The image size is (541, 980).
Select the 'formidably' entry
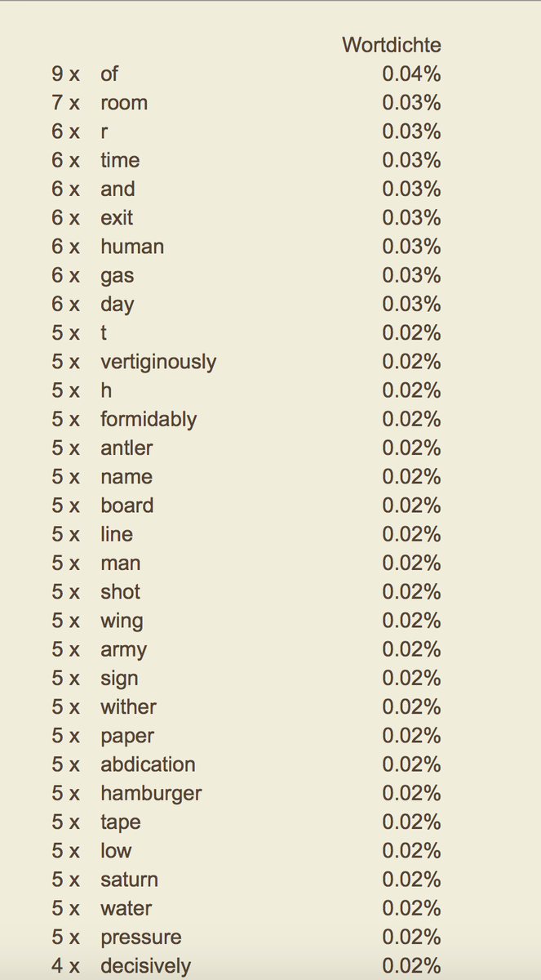click(x=149, y=419)
